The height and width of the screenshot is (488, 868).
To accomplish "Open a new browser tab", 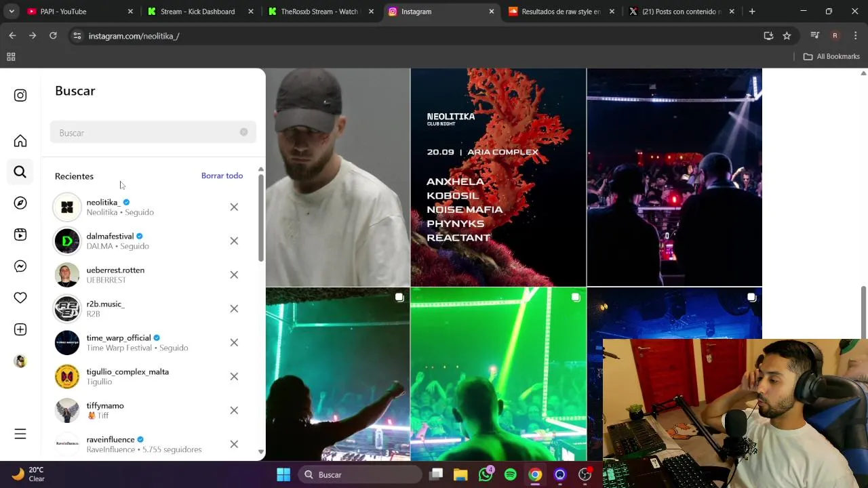I will tap(752, 12).
